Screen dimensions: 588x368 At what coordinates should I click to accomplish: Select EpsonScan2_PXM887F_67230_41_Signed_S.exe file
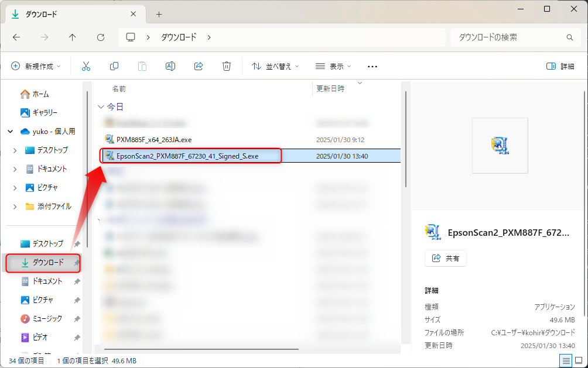[187, 156]
